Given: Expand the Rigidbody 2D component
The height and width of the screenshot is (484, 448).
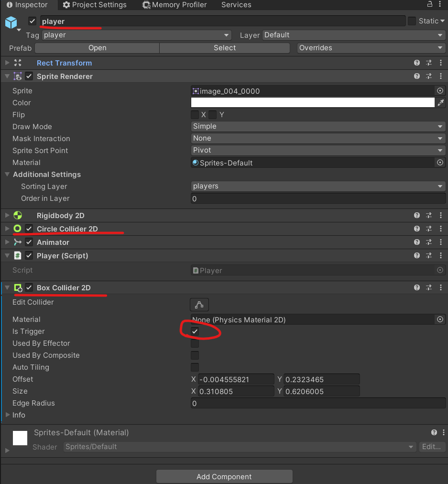Looking at the screenshot, I should point(7,215).
